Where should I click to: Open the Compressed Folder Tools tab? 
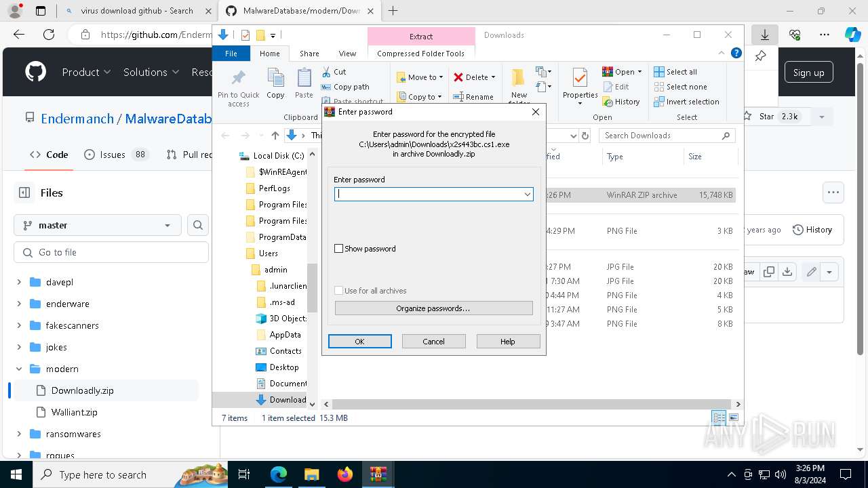420,54
